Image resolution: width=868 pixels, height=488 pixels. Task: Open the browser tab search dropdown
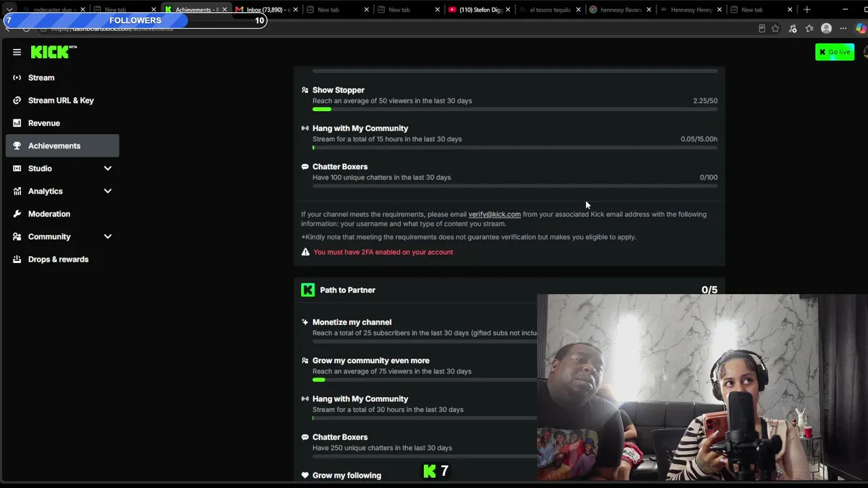[9, 9]
